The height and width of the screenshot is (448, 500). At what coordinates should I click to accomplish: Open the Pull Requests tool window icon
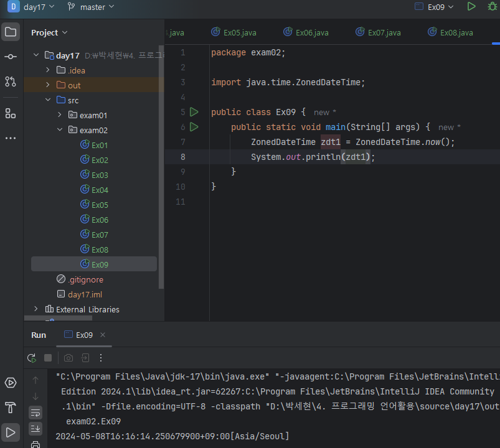11,82
